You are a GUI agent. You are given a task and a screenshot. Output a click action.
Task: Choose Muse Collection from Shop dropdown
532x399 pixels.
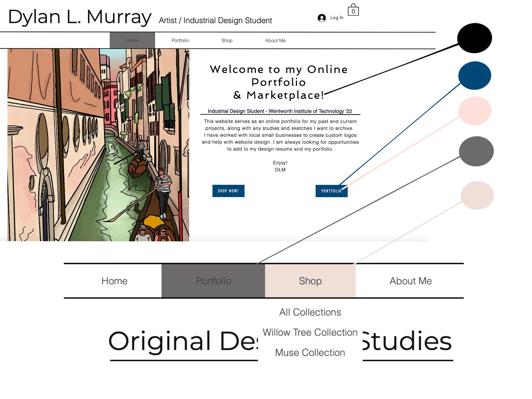tap(310, 352)
